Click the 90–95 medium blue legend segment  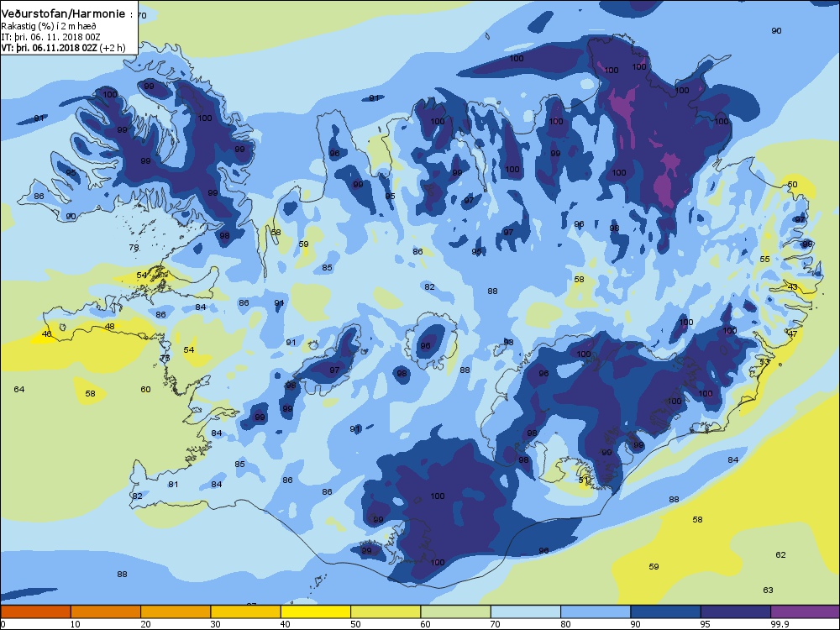666,612
